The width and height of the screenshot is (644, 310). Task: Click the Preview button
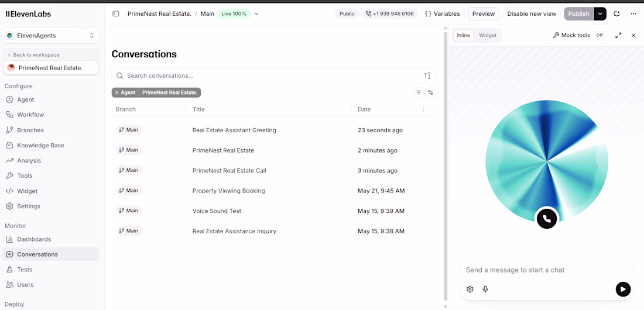[x=484, y=13]
